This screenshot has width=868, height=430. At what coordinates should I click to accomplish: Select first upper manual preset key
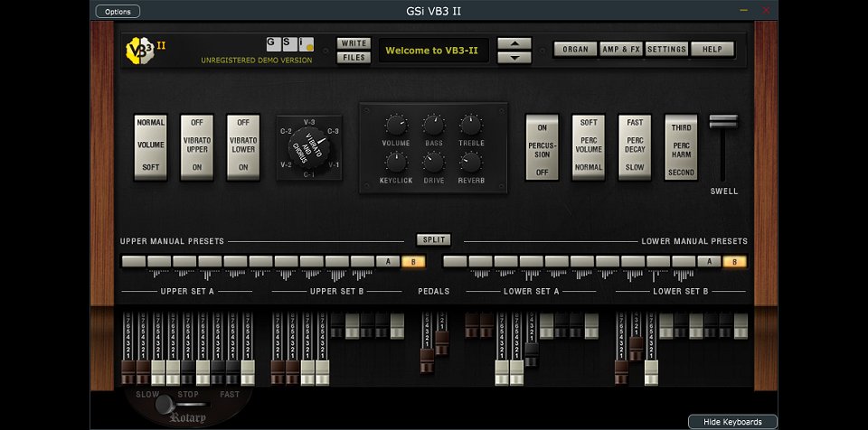click(x=134, y=262)
